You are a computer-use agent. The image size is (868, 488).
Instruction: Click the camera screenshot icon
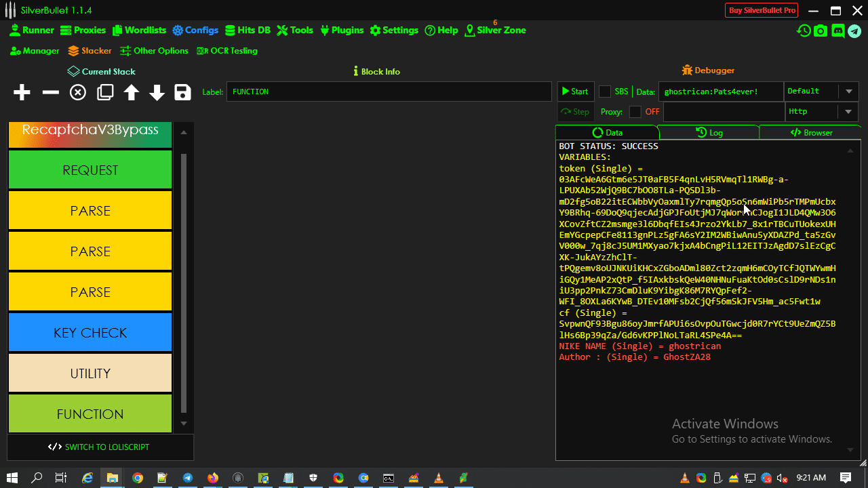coord(821,30)
